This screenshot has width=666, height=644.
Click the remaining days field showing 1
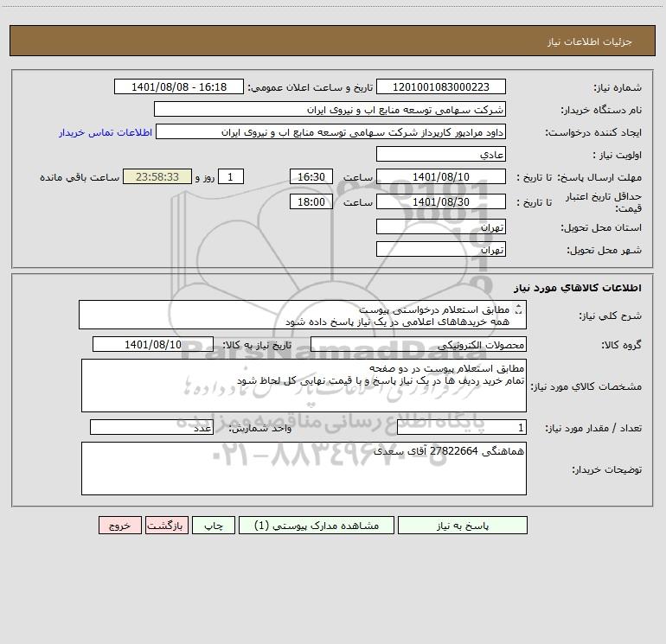tap(231, 176)
